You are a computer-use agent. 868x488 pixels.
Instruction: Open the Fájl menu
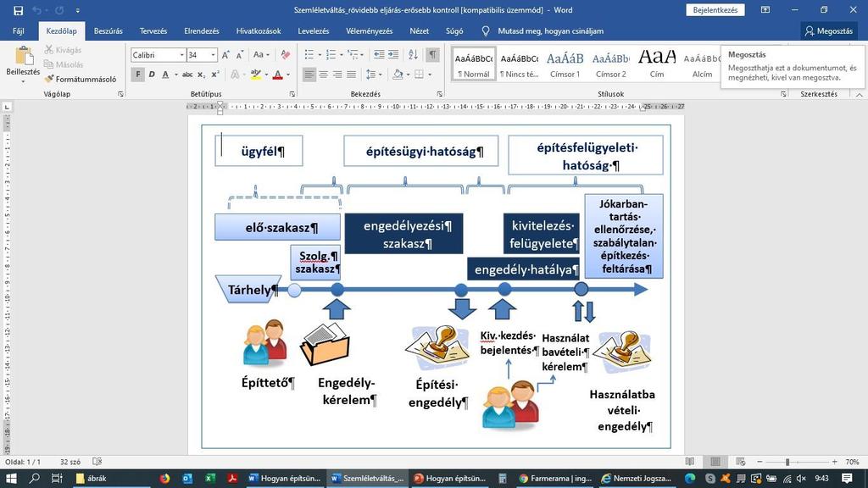(x=19, y=31)
